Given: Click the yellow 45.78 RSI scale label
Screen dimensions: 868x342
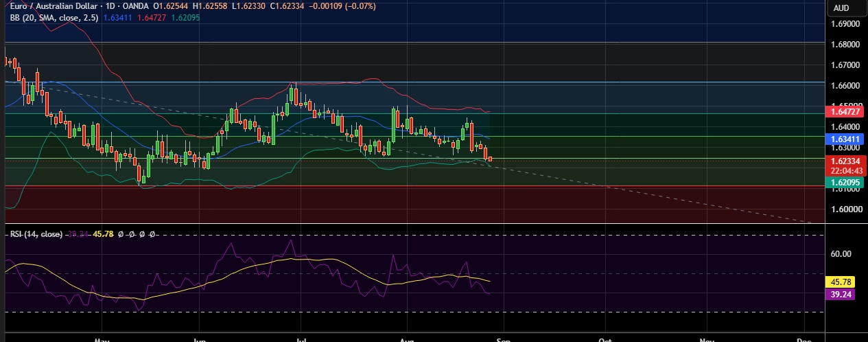Looking at the screenshot, I should [841, 282].
